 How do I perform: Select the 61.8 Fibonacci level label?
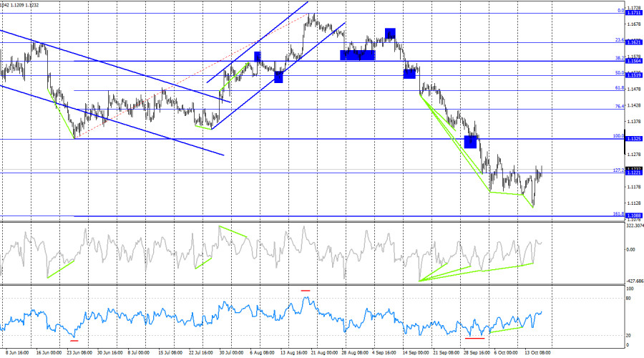pos(620,88)
